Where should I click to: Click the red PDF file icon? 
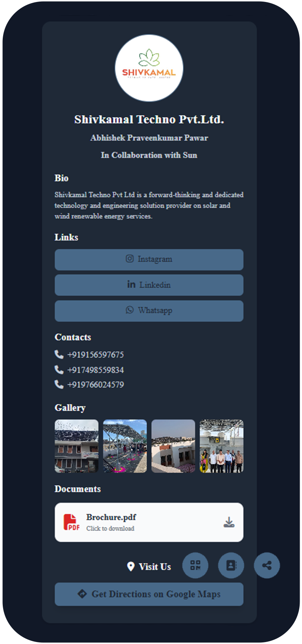[72, 522]
